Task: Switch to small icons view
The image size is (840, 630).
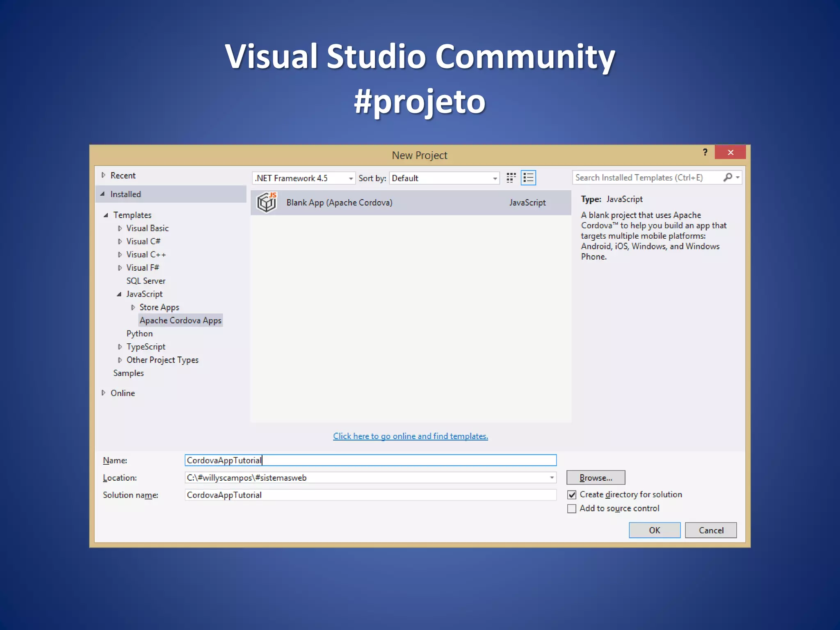Action: 511,178
